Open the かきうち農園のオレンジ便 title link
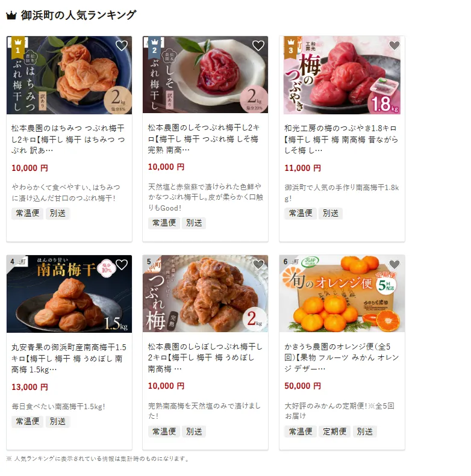 click(x=342, y=357)
